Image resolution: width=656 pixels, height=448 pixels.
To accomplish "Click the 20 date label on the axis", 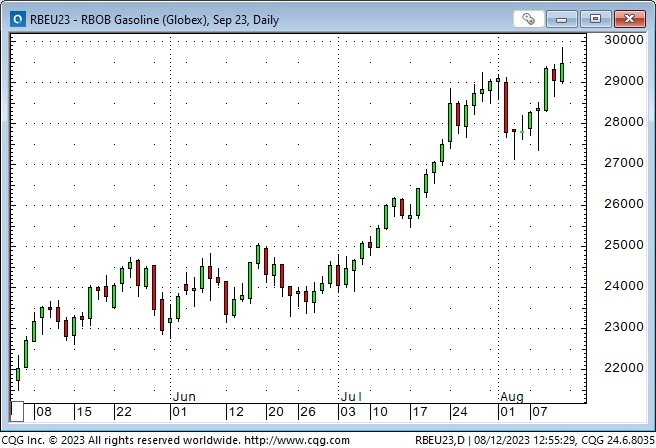I will tap(276, 412).
